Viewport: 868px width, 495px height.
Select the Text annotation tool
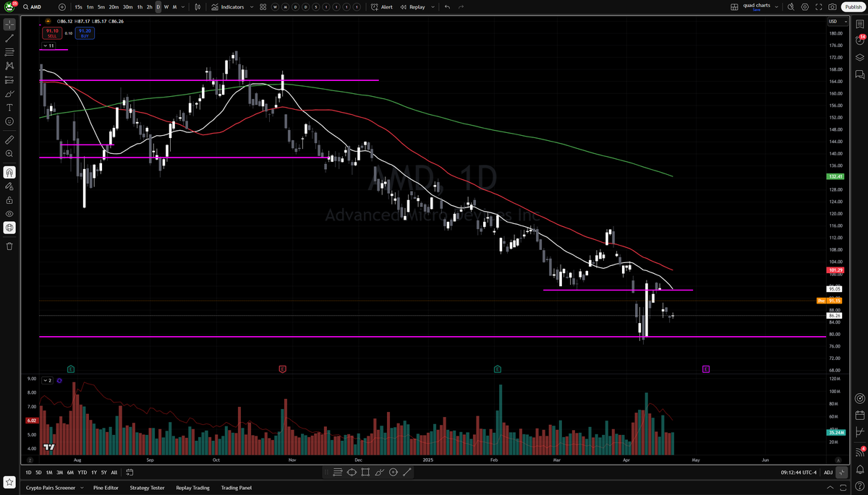pos(9,107)
